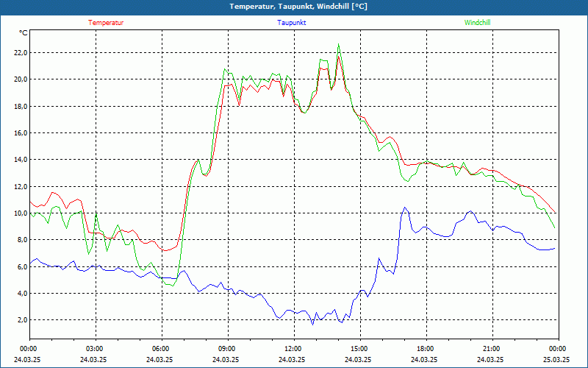
Task: Click the 4,0 y-axis value
Action: click(22, 293)
